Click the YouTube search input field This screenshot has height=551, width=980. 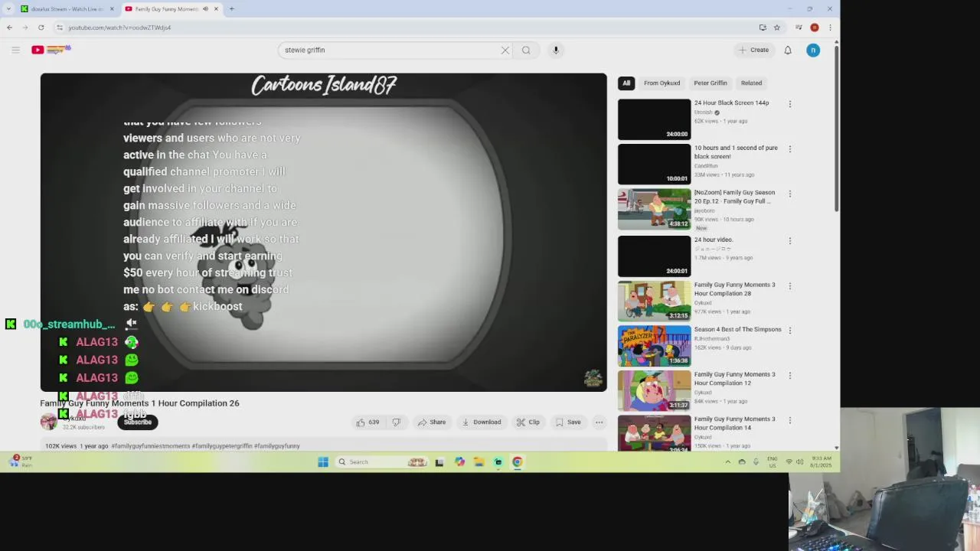coord(389,51)
